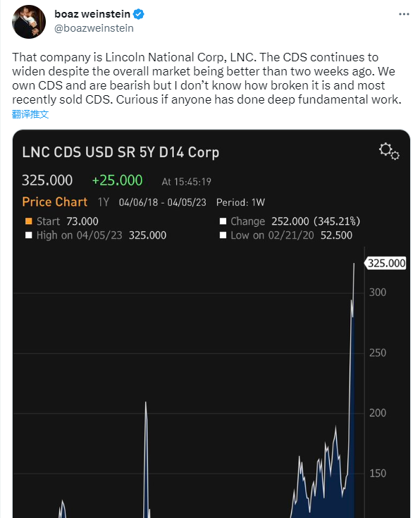Click the blue verified badge next to boaz weinstein
The height and width of the screenshot is (518, 420).
click(138, 14)
